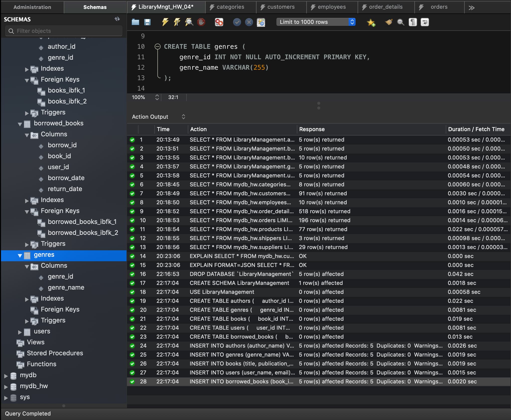Screen dimensions: 511x420
Task: Click the beautify query broom icon
Action: click(388, 22)
